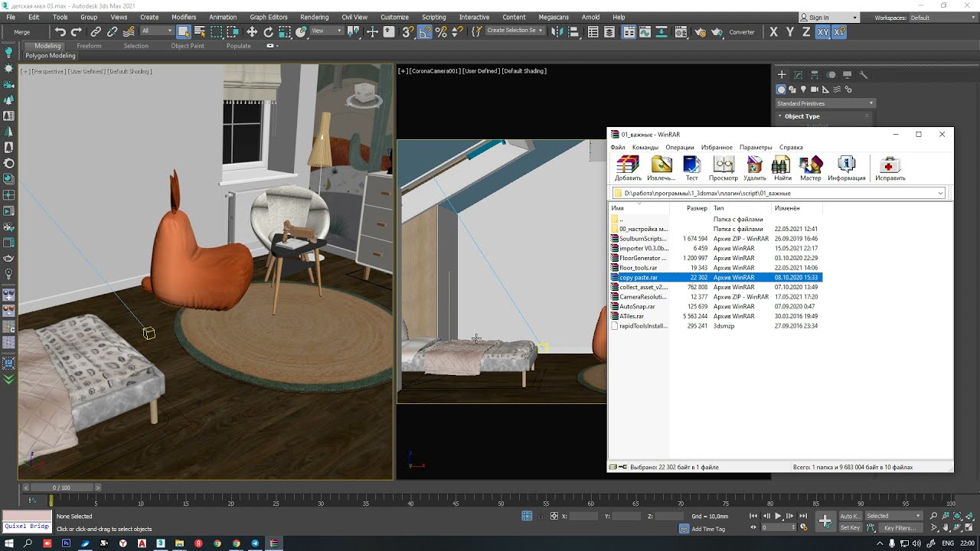
Task: Expand the WinRAR address path dropdown
Action: pos(940,193)
